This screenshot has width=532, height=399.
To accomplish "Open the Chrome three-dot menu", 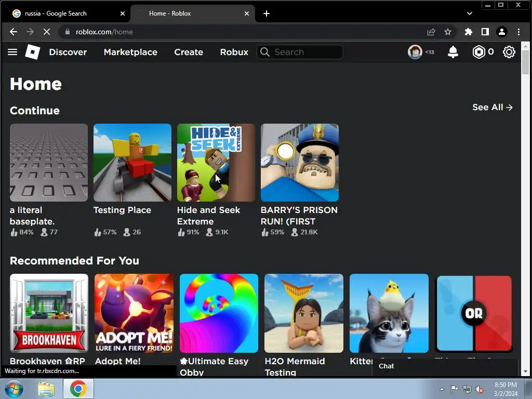I will point(519,32).
